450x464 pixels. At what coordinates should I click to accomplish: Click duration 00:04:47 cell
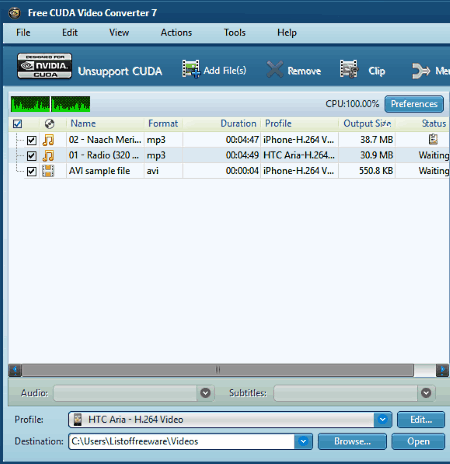click(242, 140)
